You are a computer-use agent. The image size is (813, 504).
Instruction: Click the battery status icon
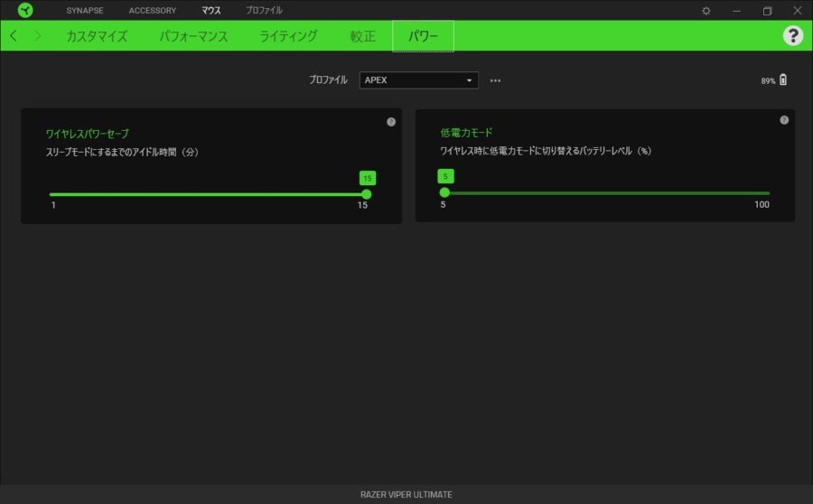[x=783, y=80]
